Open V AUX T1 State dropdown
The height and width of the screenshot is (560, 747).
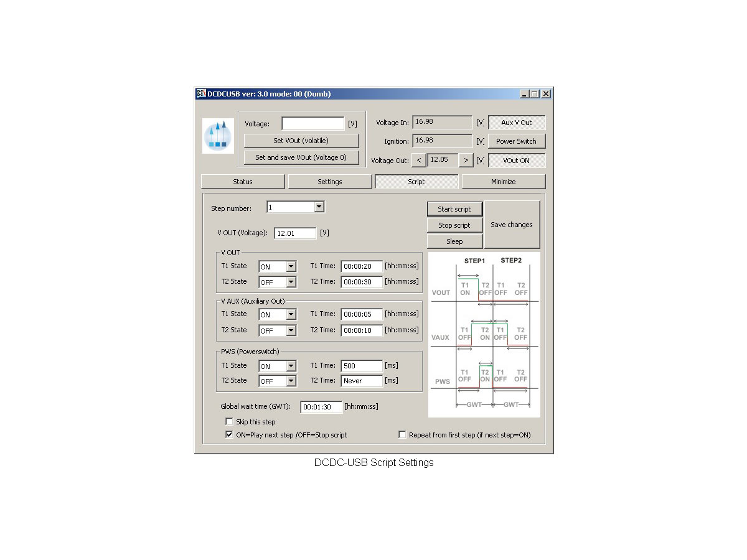pyautogui.click(x=291, y=314)
